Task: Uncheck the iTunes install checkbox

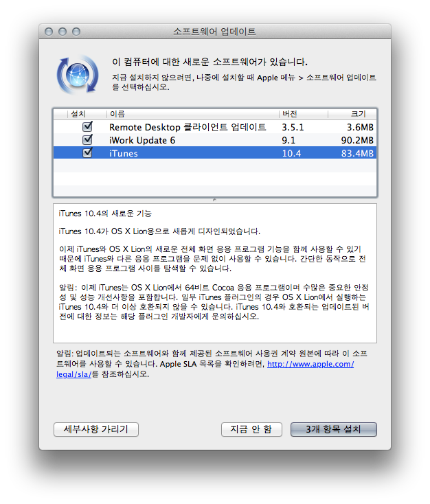Action: pyautogui.click(x=87, y=152)
